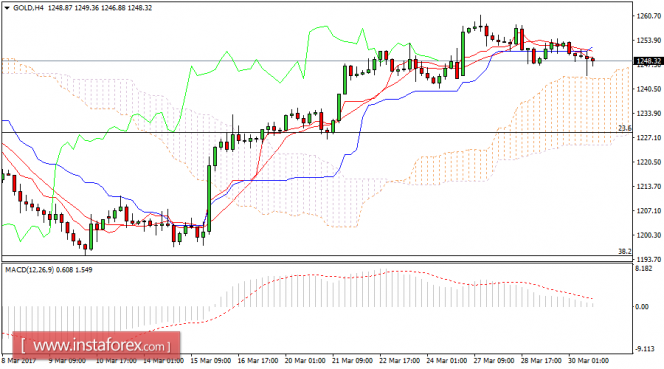Click the 1260.70 price axis label

click(x=649, y=16)
